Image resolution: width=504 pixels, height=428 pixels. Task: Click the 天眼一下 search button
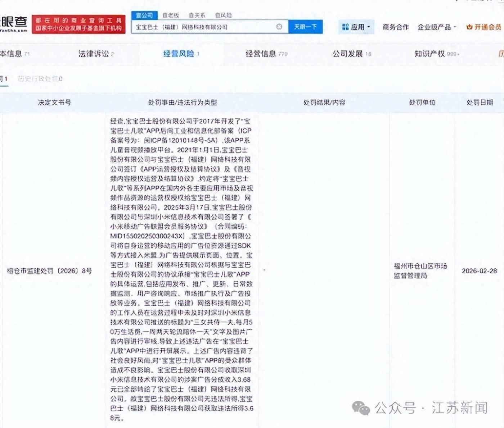point(306,26)
